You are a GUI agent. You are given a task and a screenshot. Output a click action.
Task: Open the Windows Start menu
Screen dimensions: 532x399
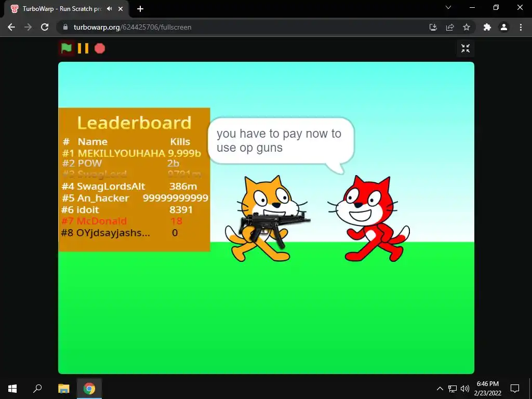click(x=12, y=389)
